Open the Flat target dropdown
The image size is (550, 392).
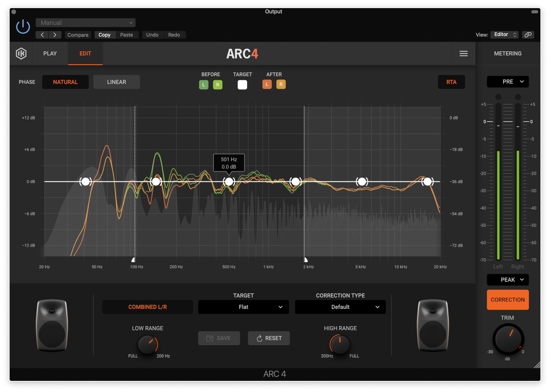pos(243,307)
